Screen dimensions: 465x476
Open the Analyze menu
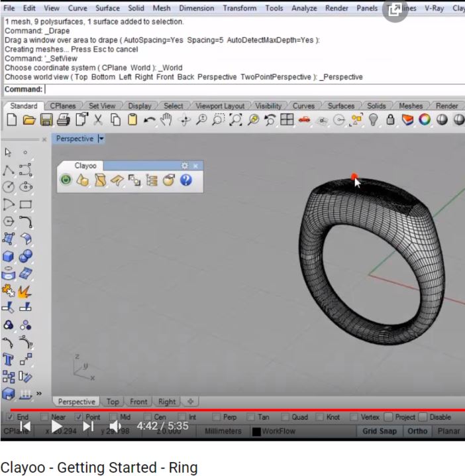[x=304, y=8]
